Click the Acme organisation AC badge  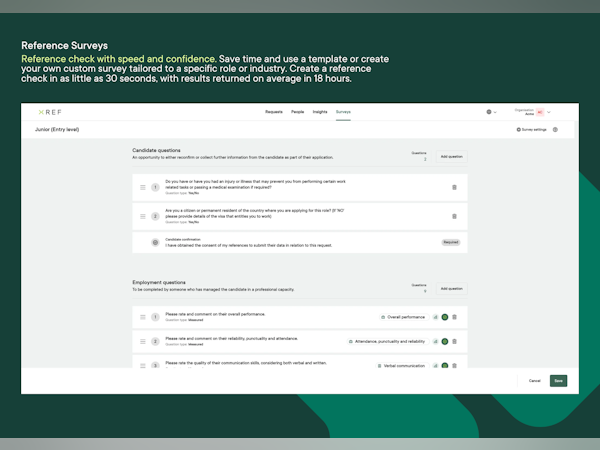coord(540,112)
